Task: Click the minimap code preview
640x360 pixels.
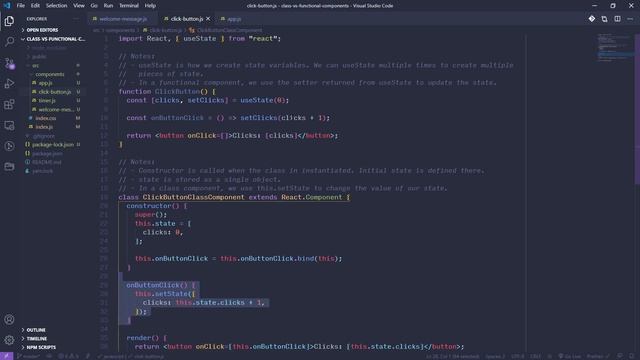Action: pos(615,47)
